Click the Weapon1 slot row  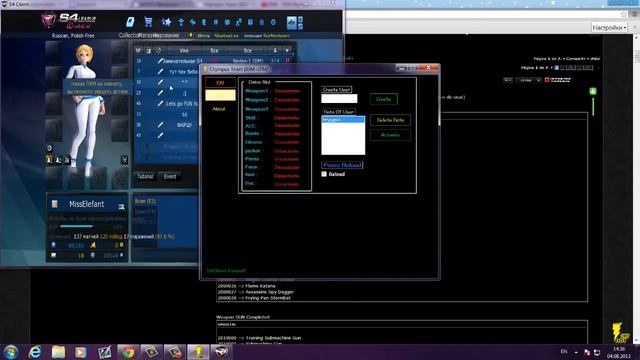[x=273, y=91]
